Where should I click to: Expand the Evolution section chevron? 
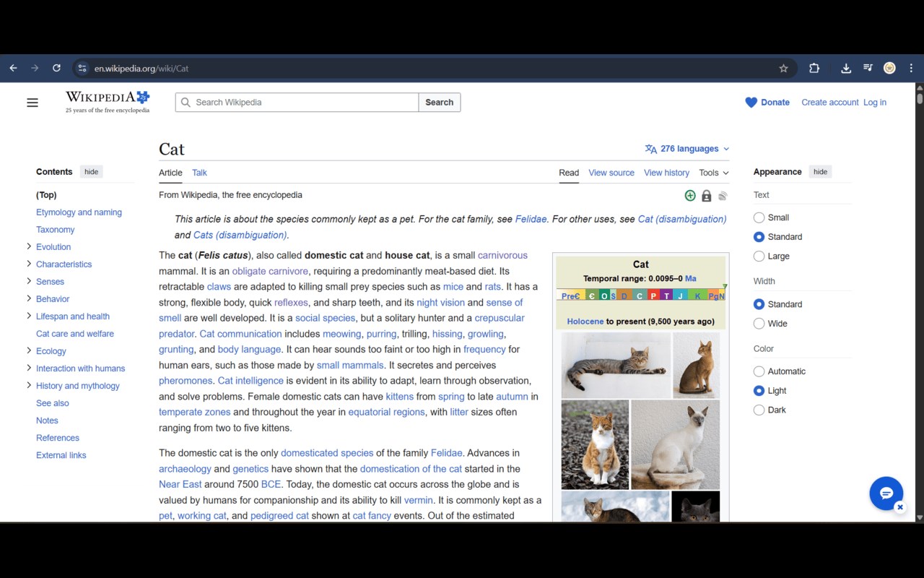(x=29, y=246)
